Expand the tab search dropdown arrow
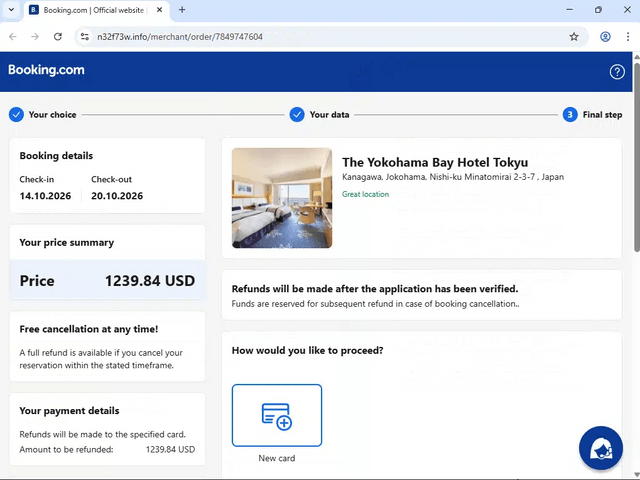The image size is (640, 480). pyautogui.click(x=11, y=10)
